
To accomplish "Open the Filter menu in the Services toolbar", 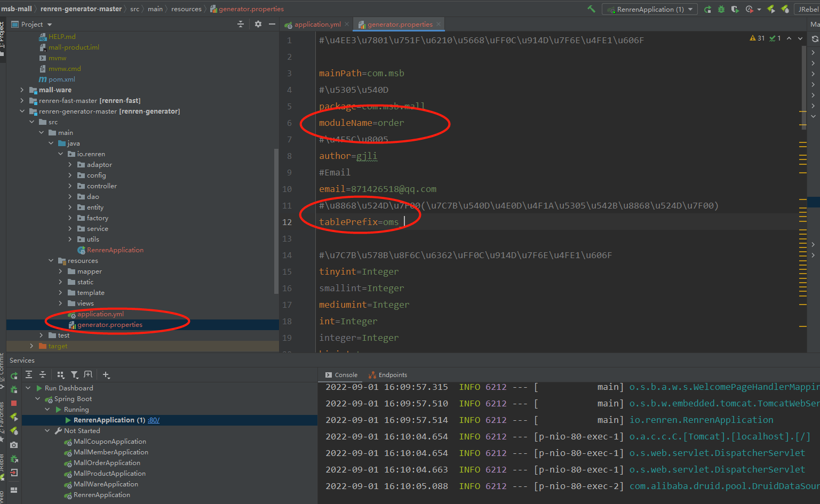I will 74,375.
